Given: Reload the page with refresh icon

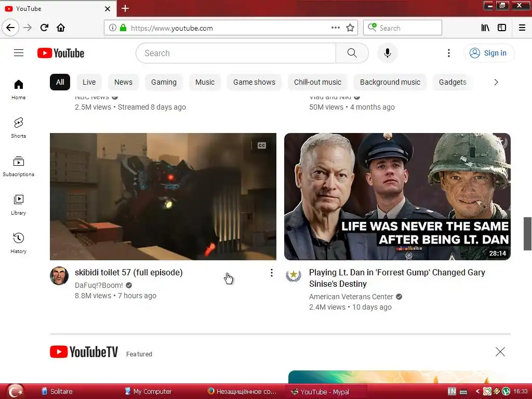Looking at the screenshot, I should (x=44, y=28).
